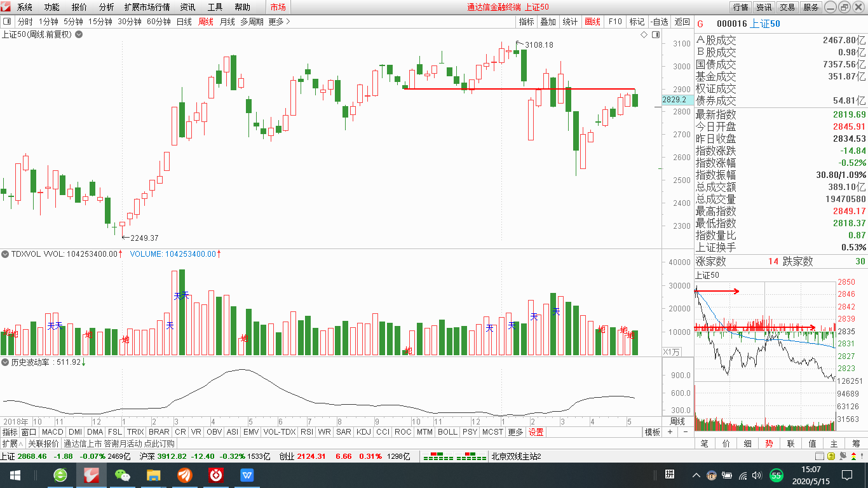Screen dimensions: 868x488
Task: Open 更多 indicators in bottom tab row
Action: click(x=515, y=432)
